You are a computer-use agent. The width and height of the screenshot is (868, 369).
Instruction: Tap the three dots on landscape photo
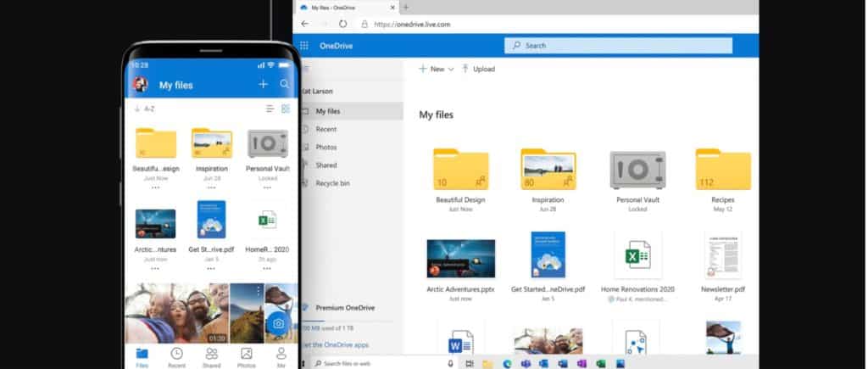pyautogui.click(x=258, y=292)
